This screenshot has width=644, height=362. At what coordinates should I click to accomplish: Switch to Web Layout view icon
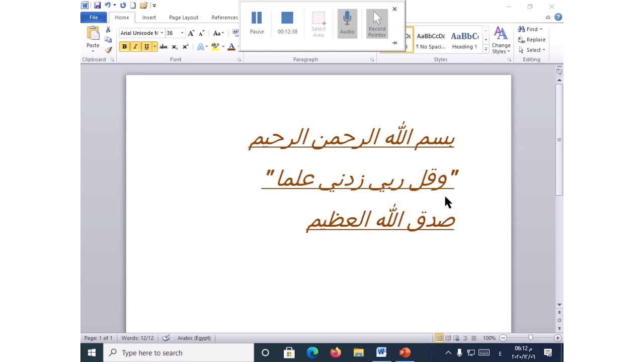pyautogui.click(x=456, y=338)
